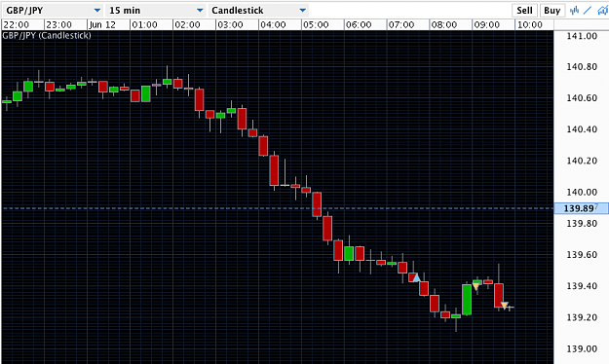Click the 02:00 time axis label

[187, 25]
